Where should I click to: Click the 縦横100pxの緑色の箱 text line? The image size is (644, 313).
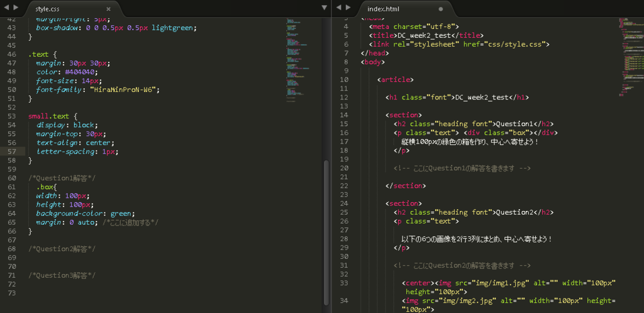tap(470, 142)
